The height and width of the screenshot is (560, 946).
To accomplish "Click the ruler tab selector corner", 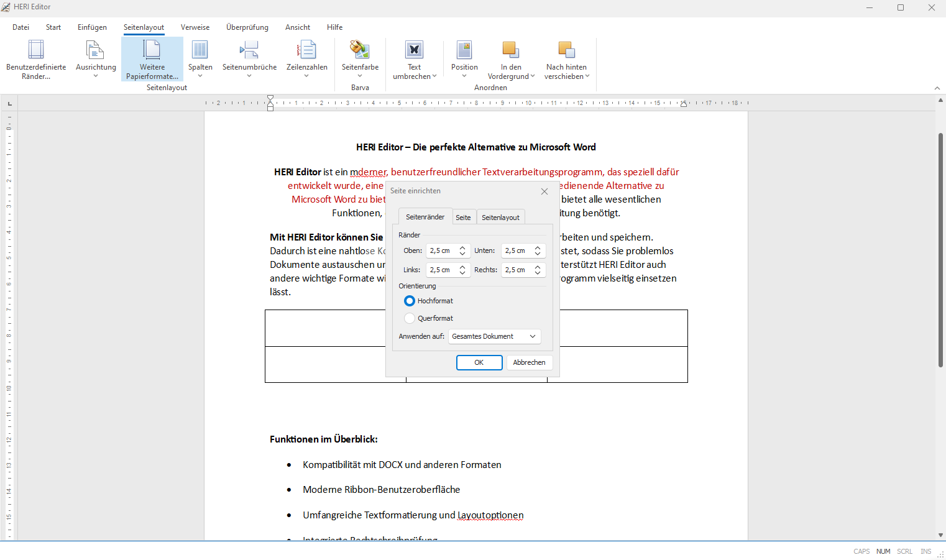I will pos(9,103).
